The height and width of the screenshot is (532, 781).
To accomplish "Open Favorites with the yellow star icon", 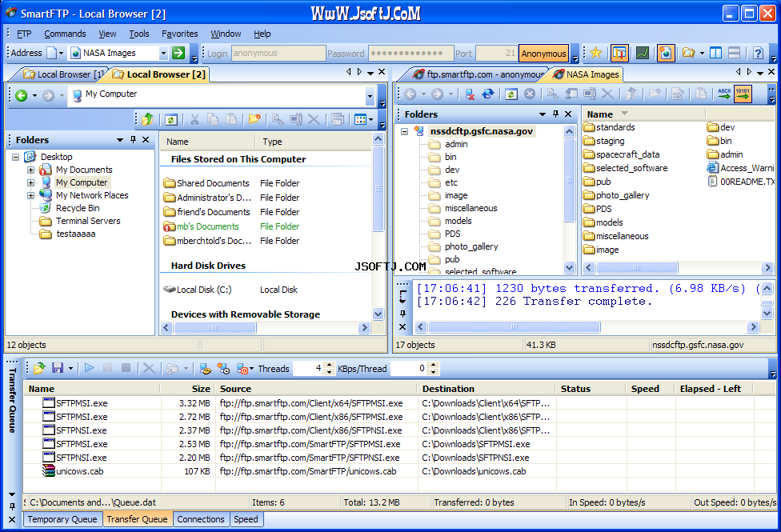I will tap(595, 53).
